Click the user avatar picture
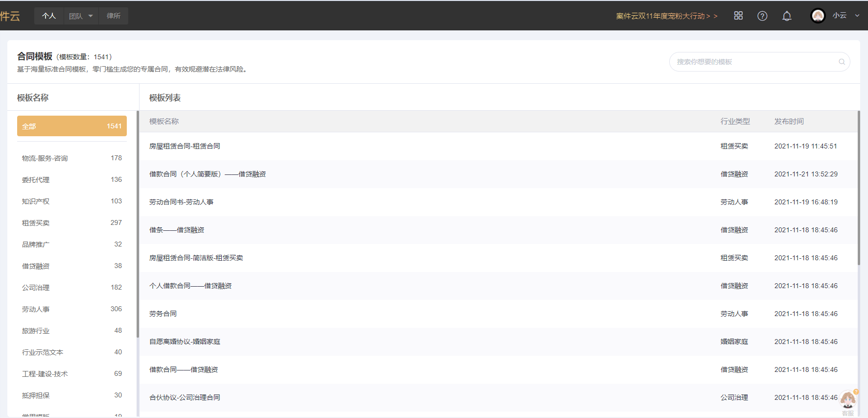Viewport: 868px width, 418px height. click(818, 16)
